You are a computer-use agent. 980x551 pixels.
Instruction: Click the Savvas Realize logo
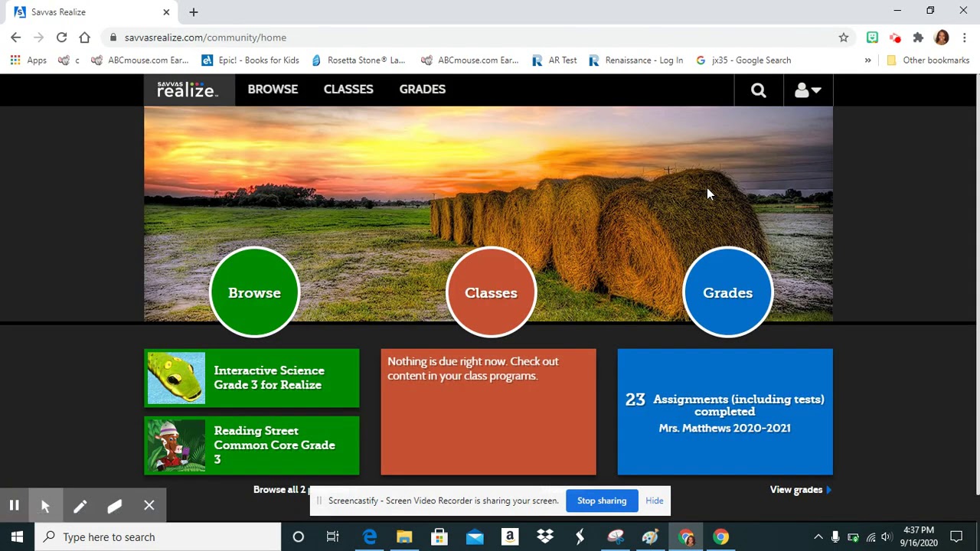(x=188, y=90)
